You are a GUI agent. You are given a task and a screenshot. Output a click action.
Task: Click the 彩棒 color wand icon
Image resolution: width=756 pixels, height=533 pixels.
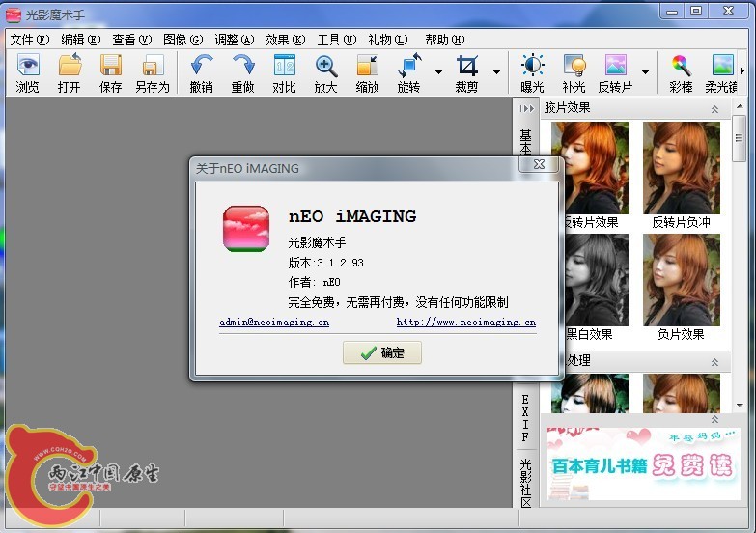[x=681, y=65]
